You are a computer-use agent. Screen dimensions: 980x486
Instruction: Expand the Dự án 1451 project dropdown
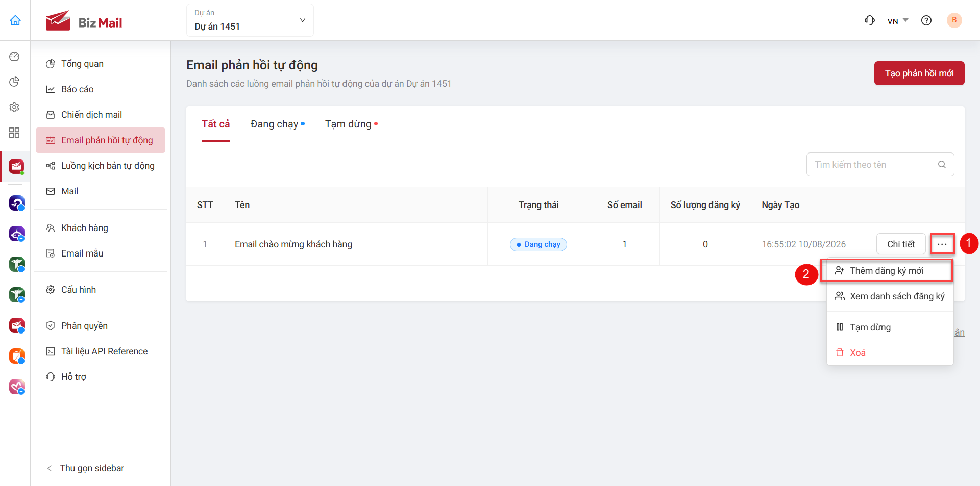[x=250, y=20]
